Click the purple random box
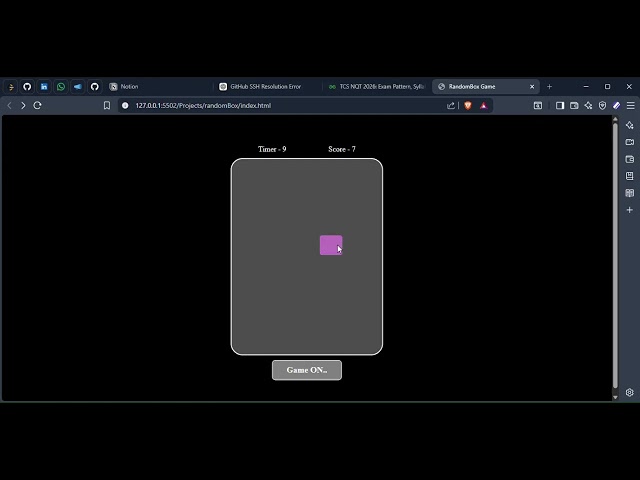Image resolution: width=640 pixels, height=480 pixels. (331, 245)
